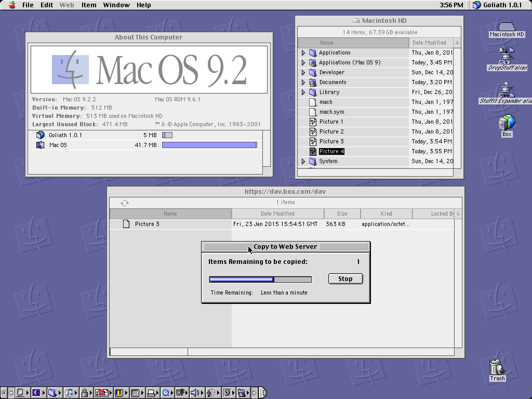Viewport: 532px width, 399px height.
Task: Stop the Copy to Web Server transfer
Action: [x=345, y=278]
